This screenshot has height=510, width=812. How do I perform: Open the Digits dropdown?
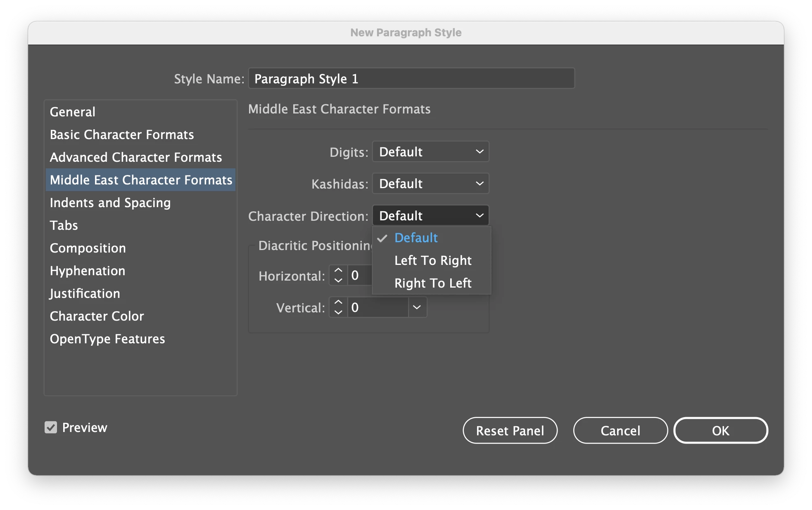[430, 152]
